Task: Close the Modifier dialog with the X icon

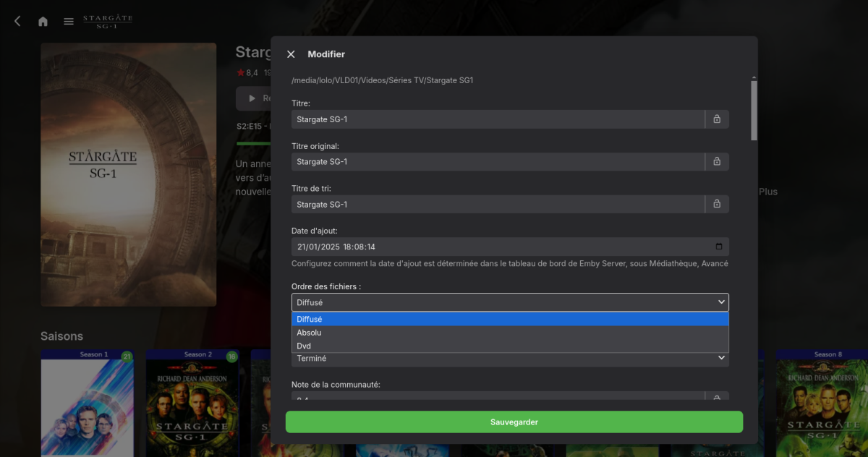Action: [x=291, y=54]
